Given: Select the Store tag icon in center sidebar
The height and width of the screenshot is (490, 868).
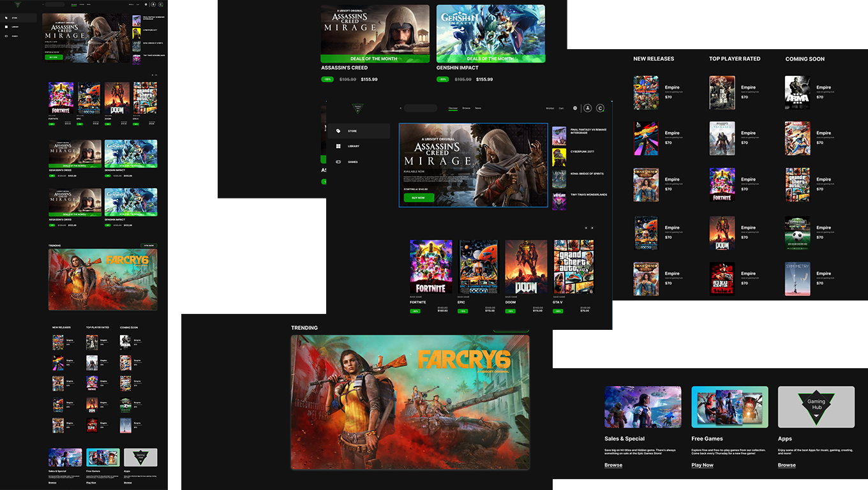Looking at the screenshot, I should [338, 131].
